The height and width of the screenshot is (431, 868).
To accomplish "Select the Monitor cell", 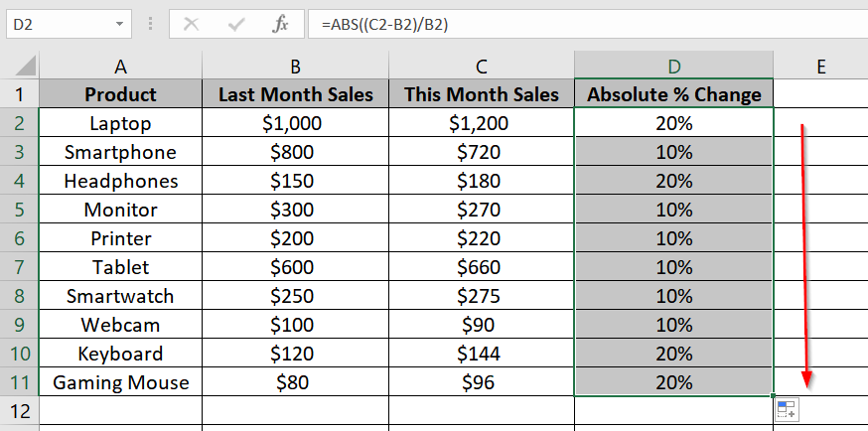I will pyautogui.click(x=121, y=209).
